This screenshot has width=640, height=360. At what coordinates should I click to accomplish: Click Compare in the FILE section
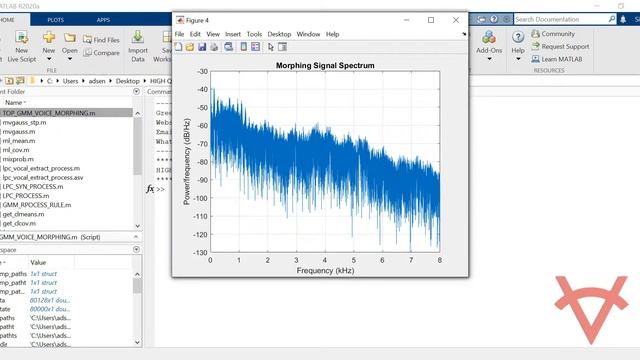101,53
